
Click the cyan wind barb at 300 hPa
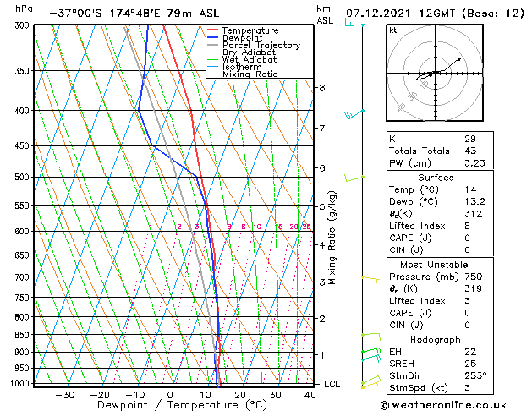pyautogui.click(x=354, y=23)
